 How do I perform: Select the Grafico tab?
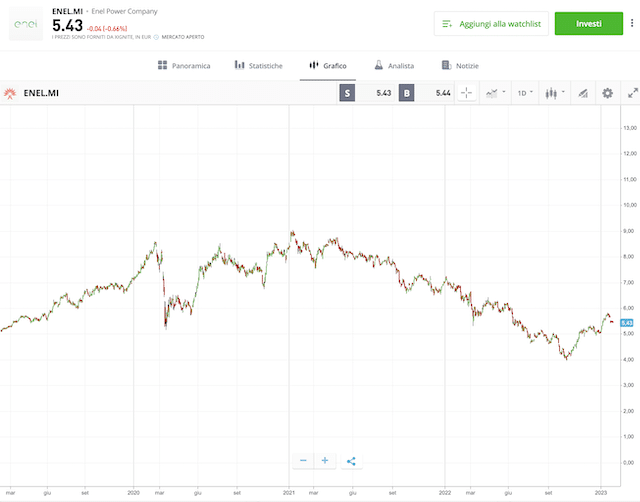(x=328, y=66)
